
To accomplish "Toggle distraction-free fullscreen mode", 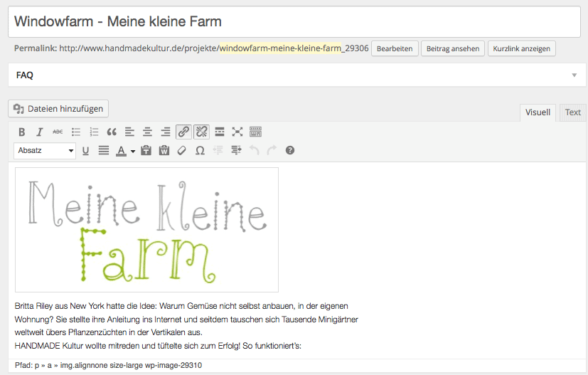I will pyautogui.click(x=237, y=132).
